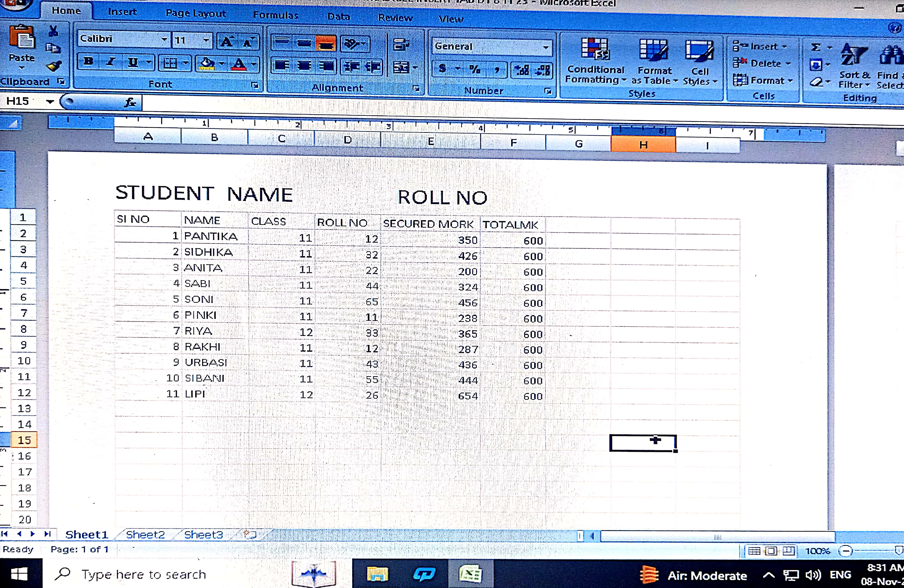
Task: Open the font size dropdown
Action: click(x=206, y=40)
